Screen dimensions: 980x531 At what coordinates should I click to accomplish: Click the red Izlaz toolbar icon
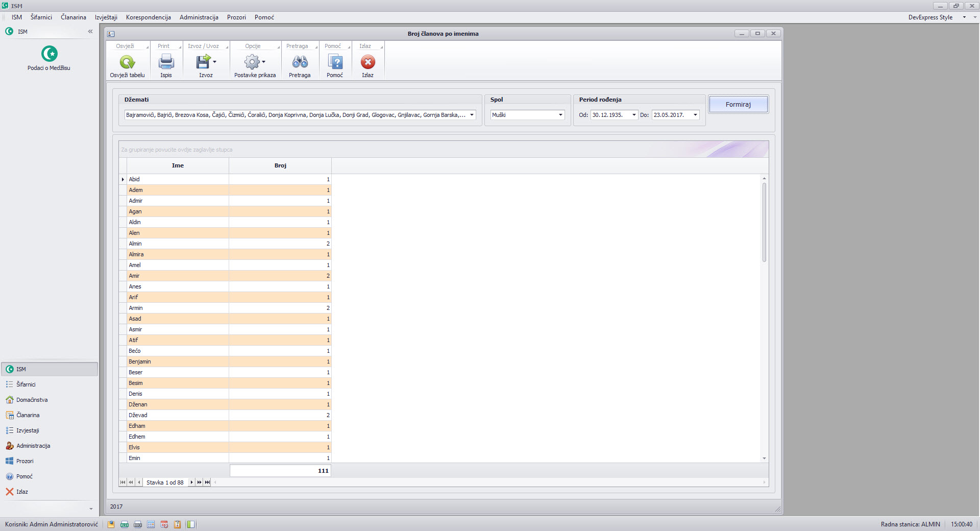click(367, 62)
